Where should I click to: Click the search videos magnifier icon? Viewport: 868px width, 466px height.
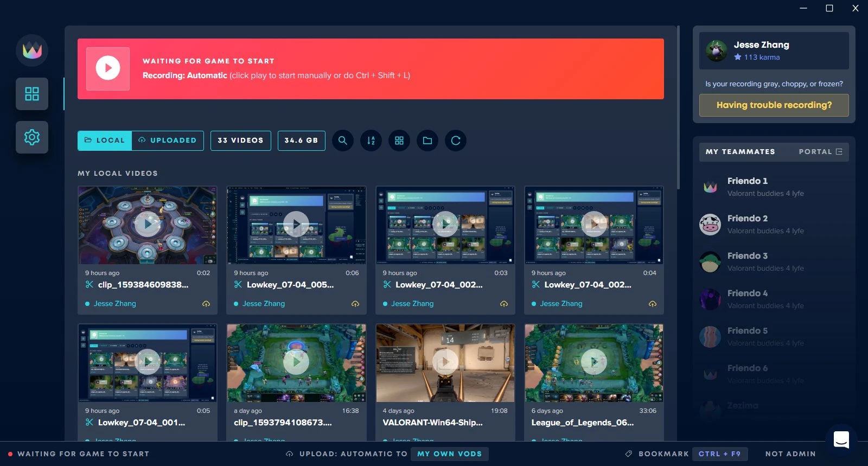343,141
